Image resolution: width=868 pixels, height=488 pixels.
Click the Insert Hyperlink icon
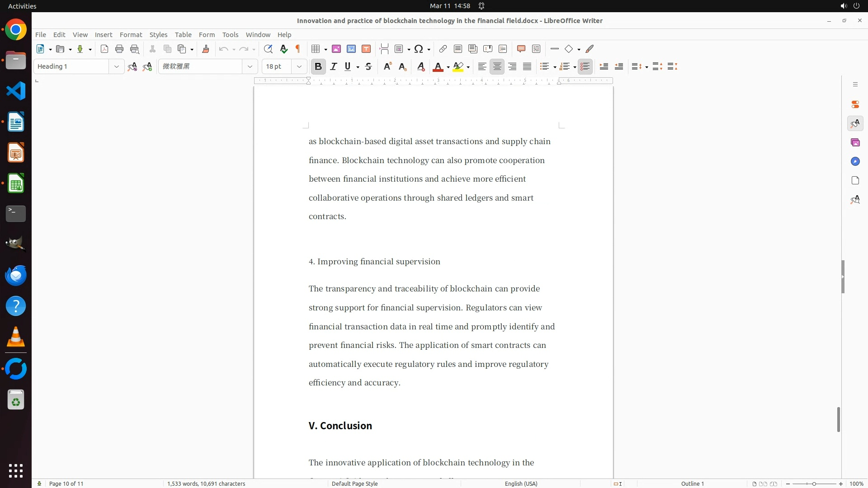pos(443,49)
